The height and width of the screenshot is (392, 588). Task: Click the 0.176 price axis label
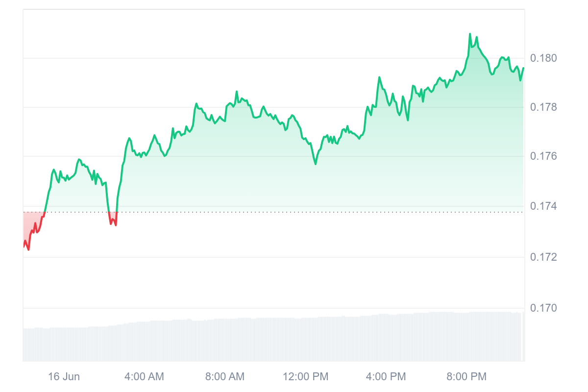[543, 156]
